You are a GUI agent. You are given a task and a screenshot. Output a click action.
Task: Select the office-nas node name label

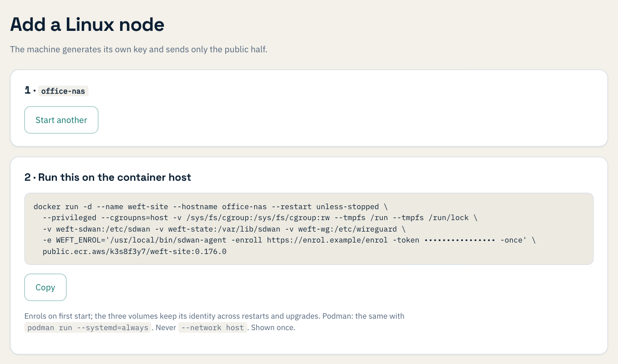pos(63,91)
